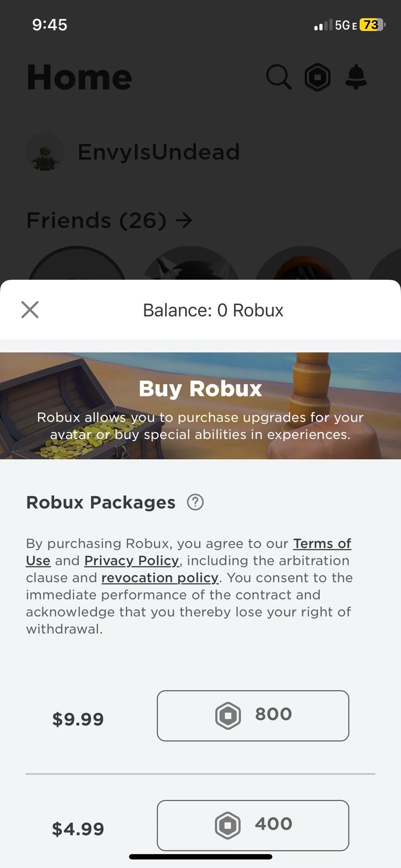Select the Robux icon inside the 800 button
The width and height of the screenshot is (401, 868).
pos(228,715)
